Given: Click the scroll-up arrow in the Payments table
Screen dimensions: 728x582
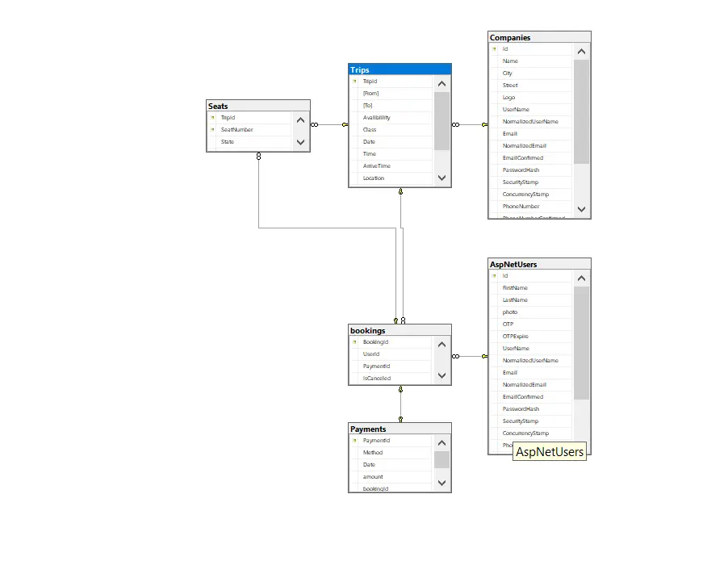Looking at the screenshot, I should tap(442, 442).
